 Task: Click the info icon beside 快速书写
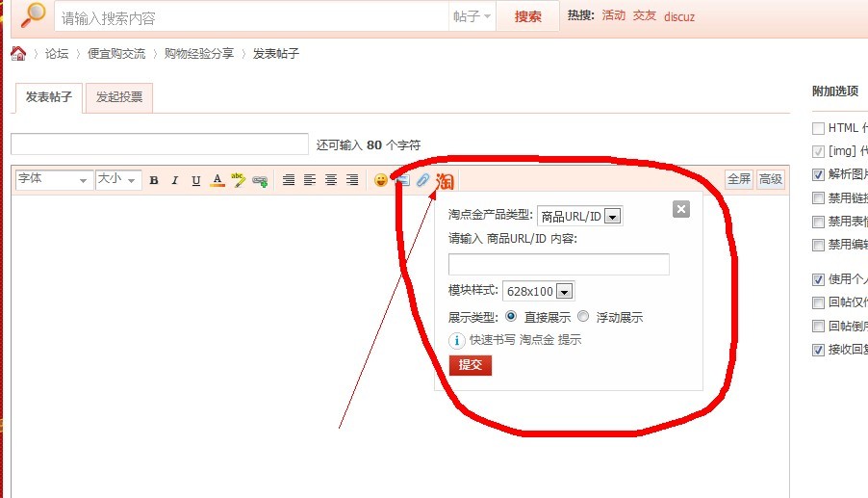[x=457, y=340]
